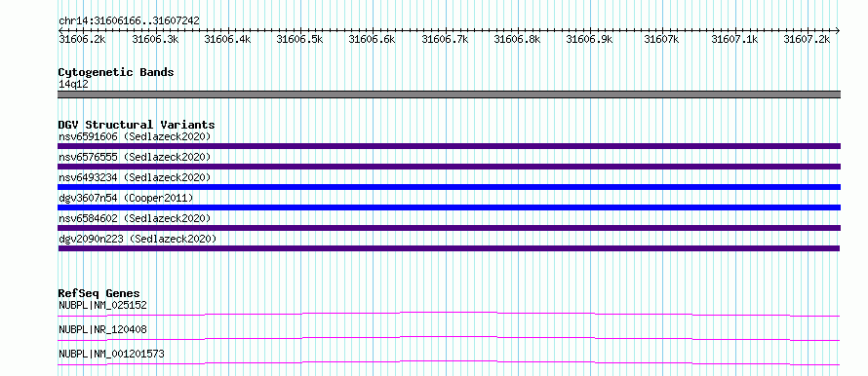Click the 31606.7k ruler tick label
Image resolution: width=868 pixels, height=376 pixels.
coord(445,39)
